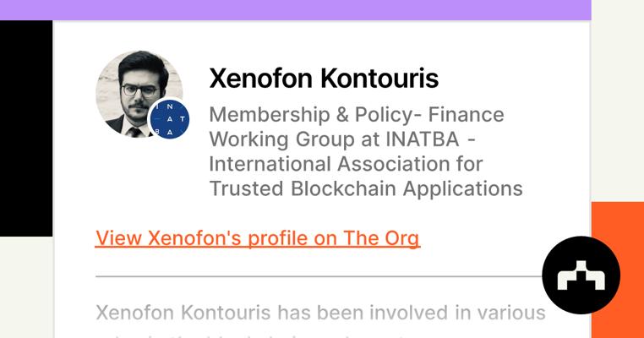This screenshot has width=644, height=338.
Task: Click The Org logo in black circle
Action: pos(581,275)
